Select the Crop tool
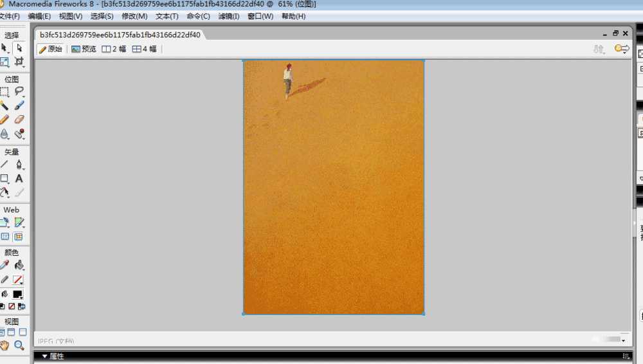This screenshot has height=364, width=643. click(19, 62)
